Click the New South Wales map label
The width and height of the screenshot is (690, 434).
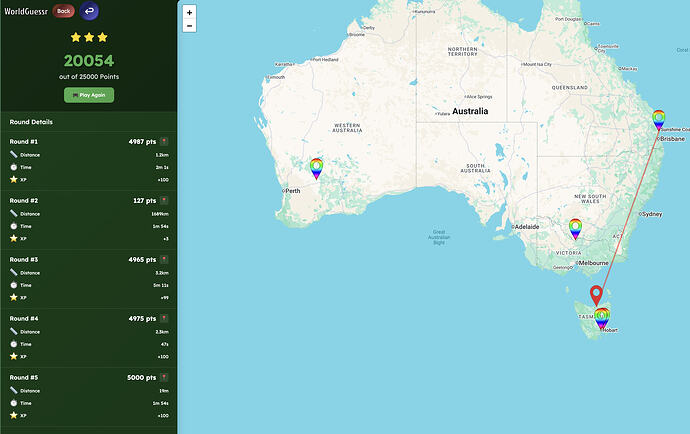click(590, 199)
